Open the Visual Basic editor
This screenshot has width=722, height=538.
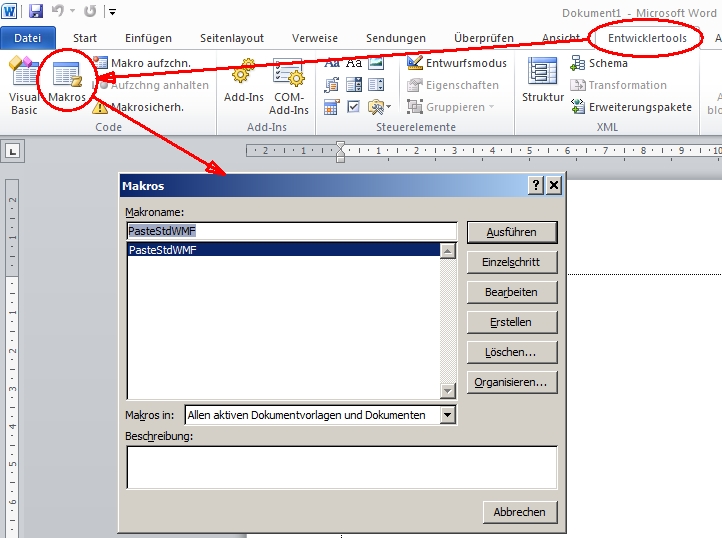coord(24,85)
